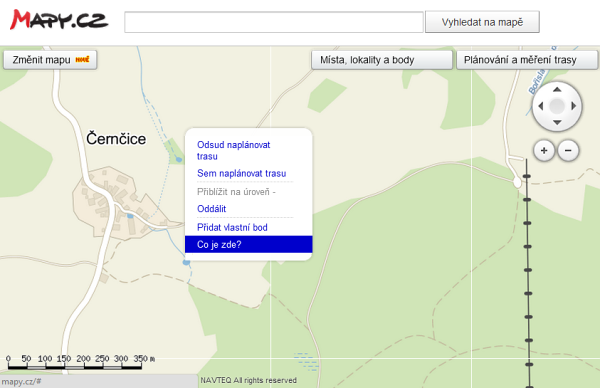This screenshot has width=600, height=388.
Task: Focus the map search text field
Action: click(274, 22)
